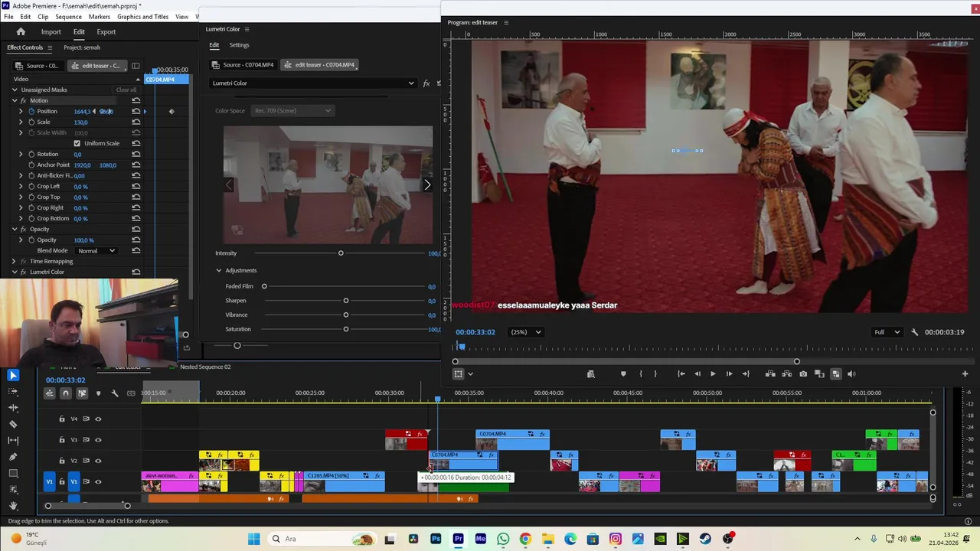Open the Sequence menu

(x=68, y=16)
